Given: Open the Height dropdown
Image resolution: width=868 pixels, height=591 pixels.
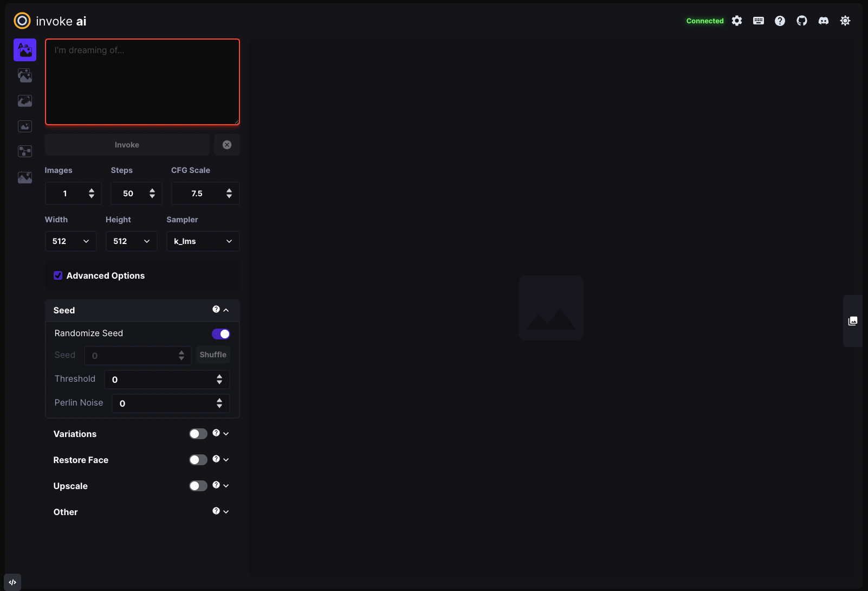Looking at the screenshot, I should click(x=132, y=241).
